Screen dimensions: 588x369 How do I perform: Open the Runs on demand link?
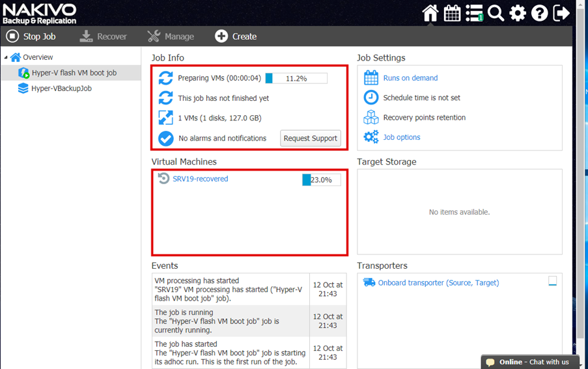(x=410, y=78)
